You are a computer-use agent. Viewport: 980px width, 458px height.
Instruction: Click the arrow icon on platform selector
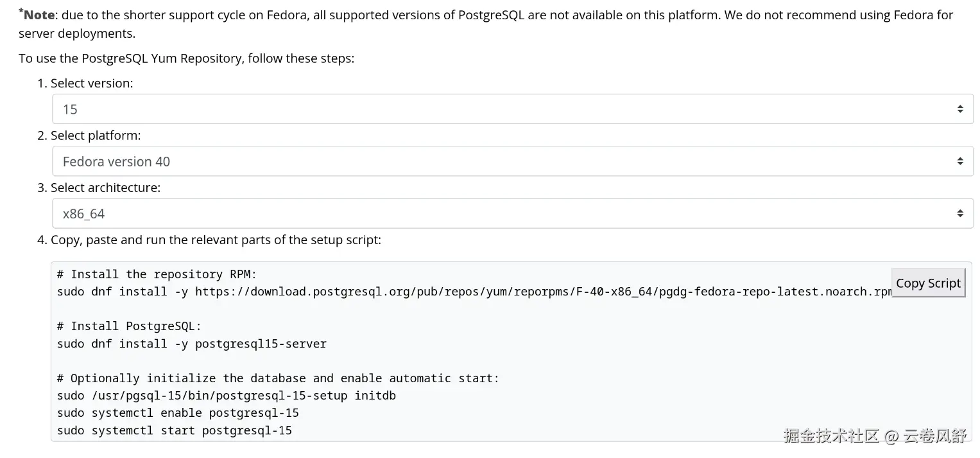click(959, 161)
